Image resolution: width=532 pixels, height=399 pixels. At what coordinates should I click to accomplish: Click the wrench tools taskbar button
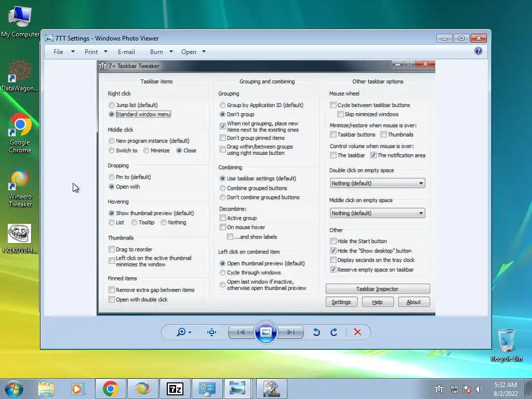click(x=271, y=389)
